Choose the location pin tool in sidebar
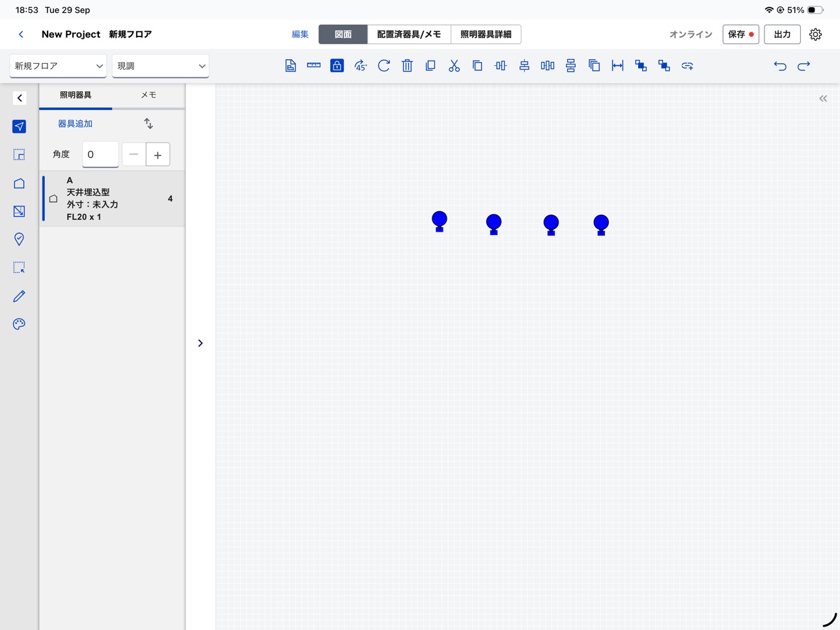 point(19,240)
